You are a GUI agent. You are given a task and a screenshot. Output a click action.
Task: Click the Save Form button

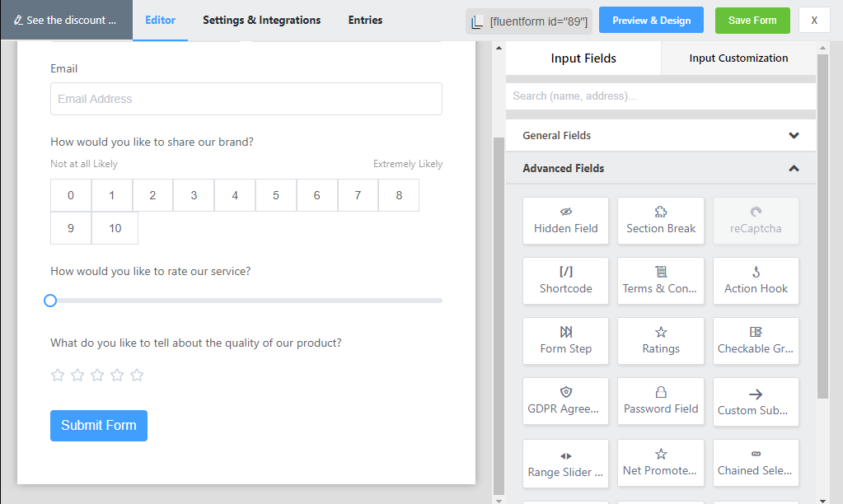pos(752,21)
